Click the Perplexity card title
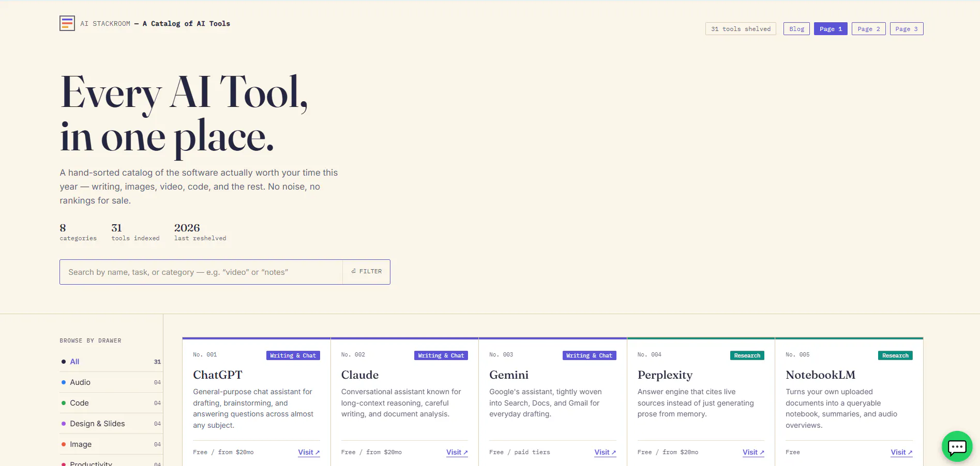The height and width of the screenshot is (466, 980). point(665,375)
